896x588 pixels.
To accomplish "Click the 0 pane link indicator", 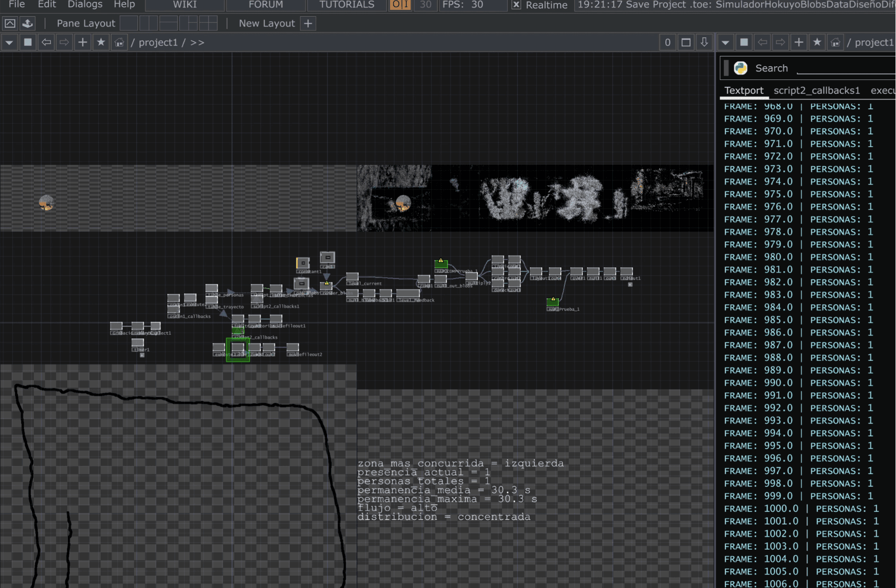I will coord(667,43).
